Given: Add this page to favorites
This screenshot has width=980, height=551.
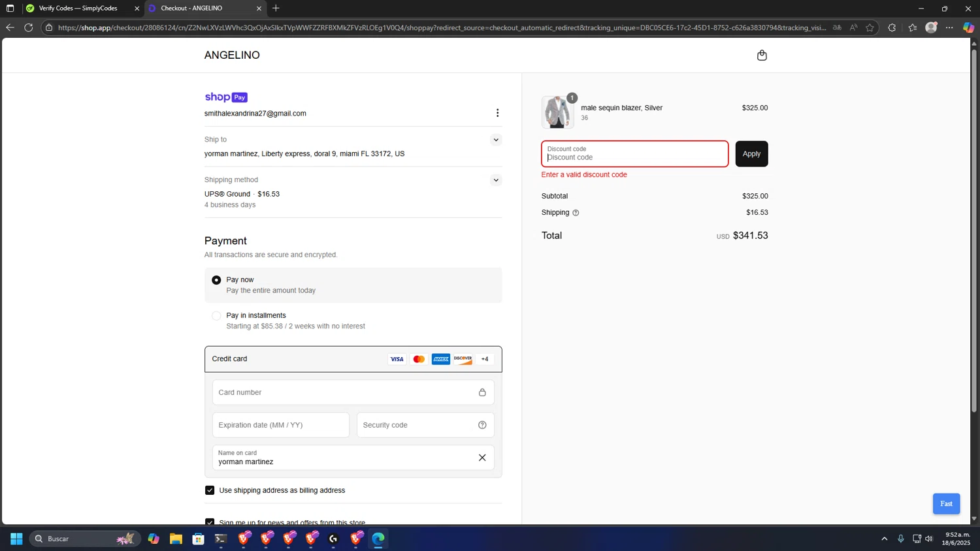Looking at the screenshot, I should click(870, 27).
